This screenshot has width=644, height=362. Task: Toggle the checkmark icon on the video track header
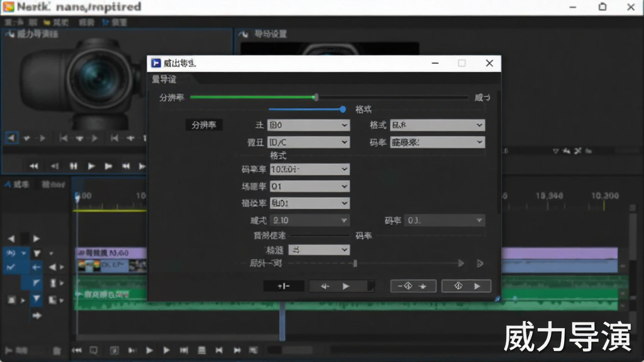[10, 268]
